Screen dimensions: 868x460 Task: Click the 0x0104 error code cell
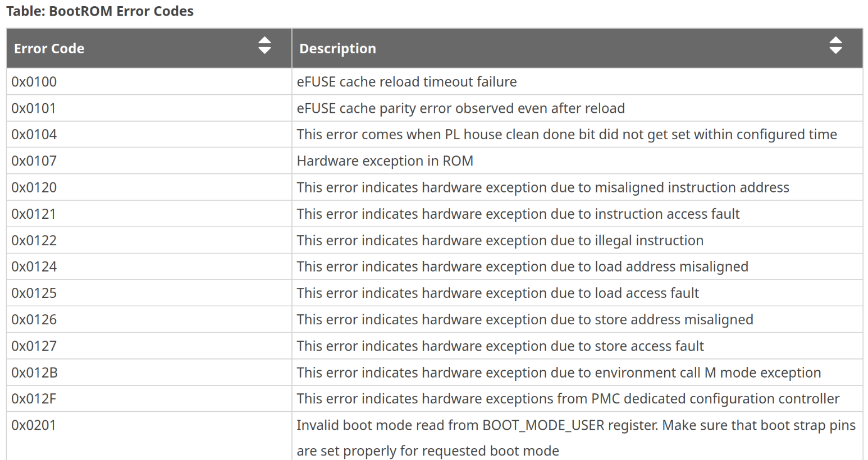pos(34,135)
